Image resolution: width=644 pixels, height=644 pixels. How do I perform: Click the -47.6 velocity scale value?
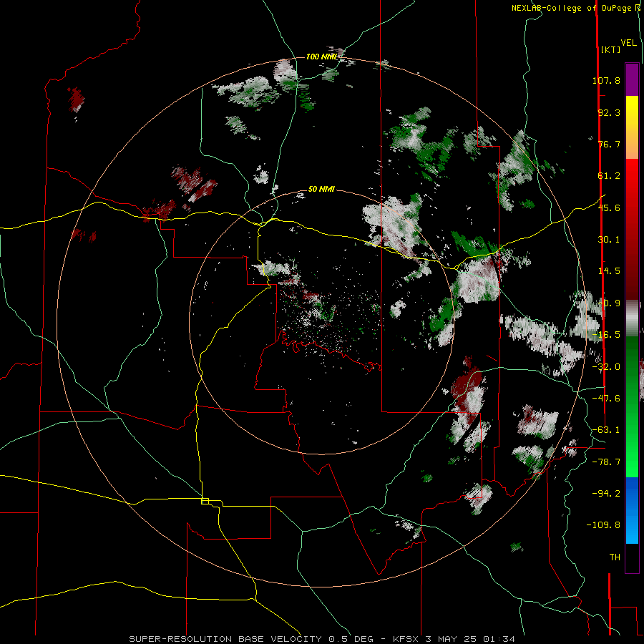tap(606, 399)
